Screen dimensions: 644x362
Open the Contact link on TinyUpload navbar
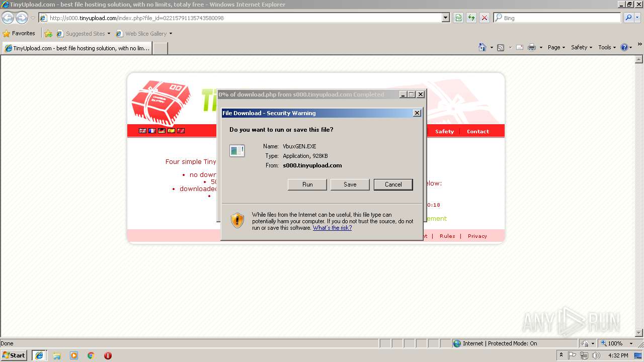point(478,132)
